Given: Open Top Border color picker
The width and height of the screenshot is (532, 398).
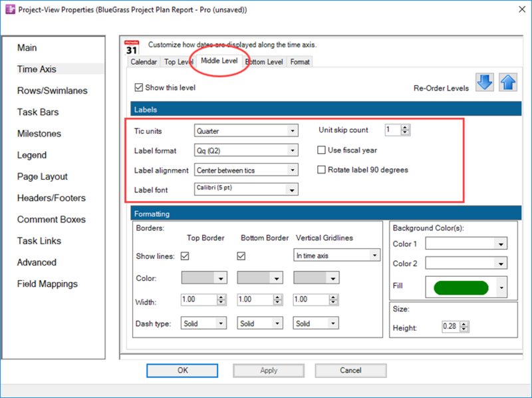Looking at the screenshot, I should pos(204,278).
